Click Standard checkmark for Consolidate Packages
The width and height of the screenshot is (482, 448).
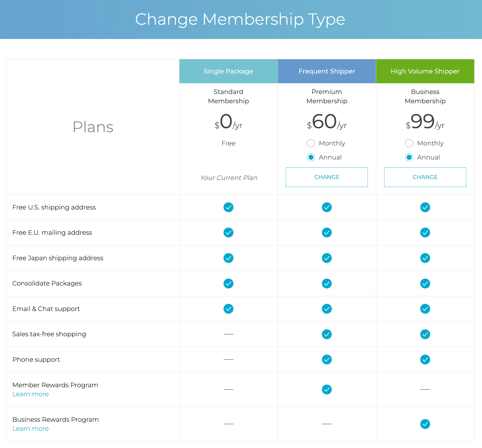[x=228, y=283]
